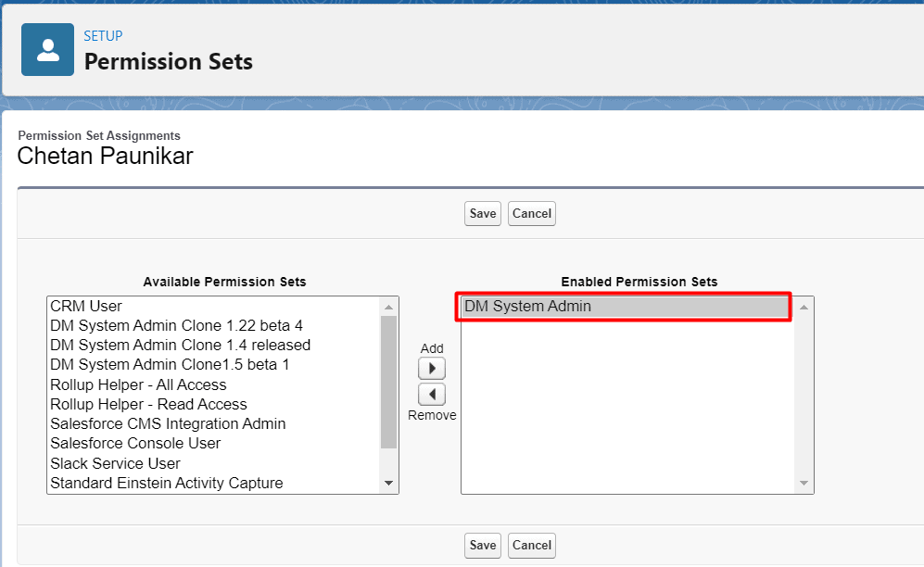
Task: Click the SETUP breadcrumb link
Action: click(x=103, y=36)
